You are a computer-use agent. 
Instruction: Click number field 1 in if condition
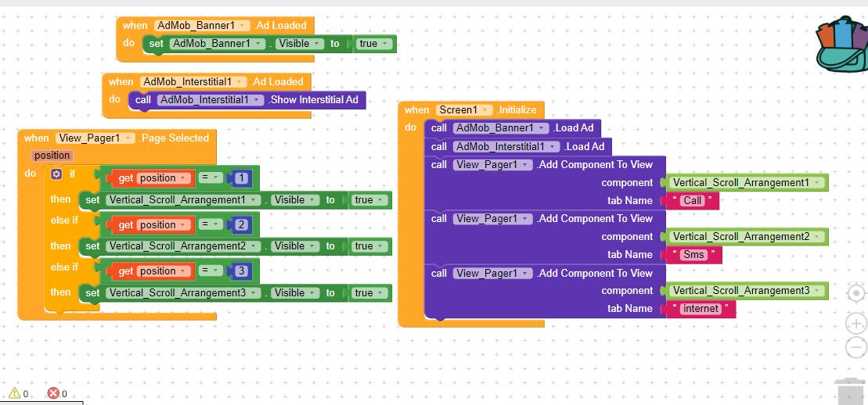pos(242,178)
